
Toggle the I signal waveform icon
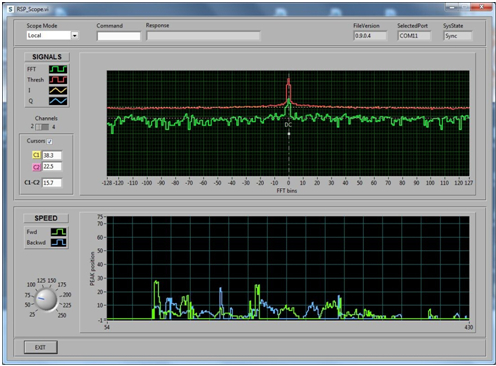pos(58,90)
